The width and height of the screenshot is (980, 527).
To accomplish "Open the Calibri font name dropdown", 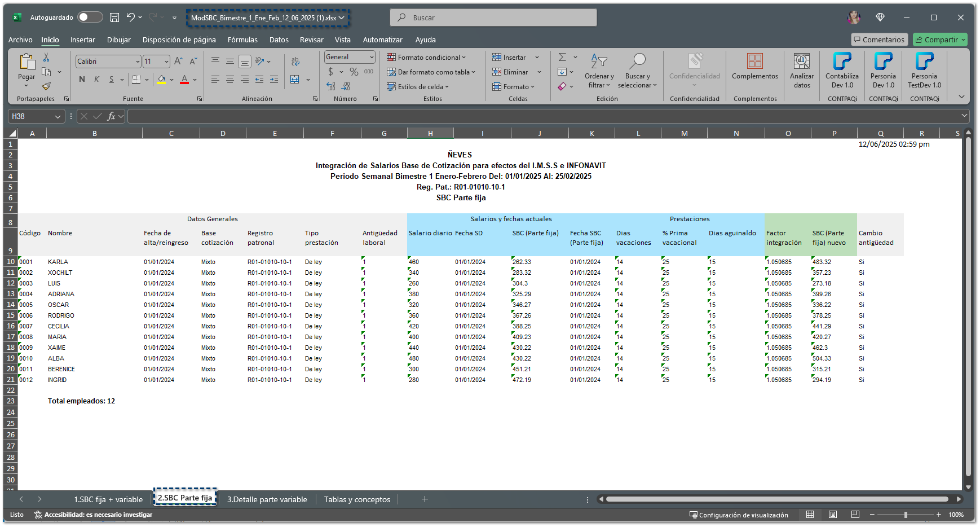I will pyautogui.click(x=138, y=62).
